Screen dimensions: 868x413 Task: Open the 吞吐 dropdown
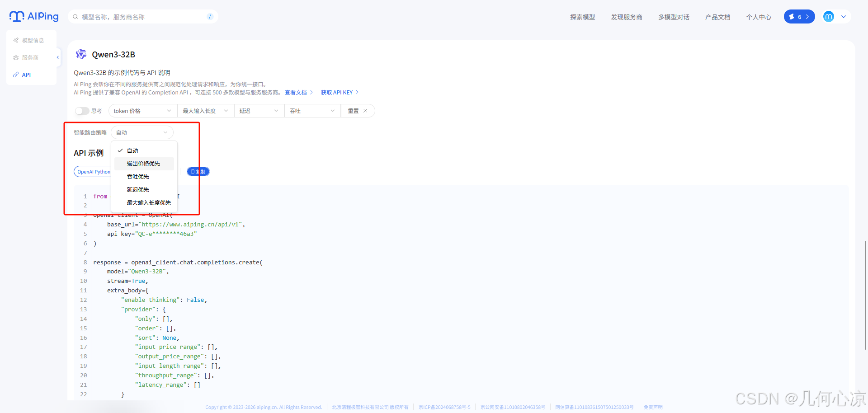point(313,111)
